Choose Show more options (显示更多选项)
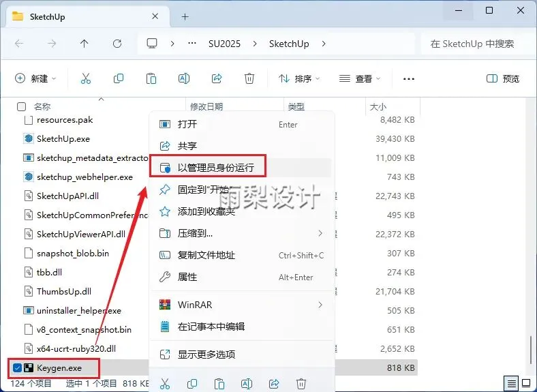The image size is (537, 392). (x=241, y=355)
